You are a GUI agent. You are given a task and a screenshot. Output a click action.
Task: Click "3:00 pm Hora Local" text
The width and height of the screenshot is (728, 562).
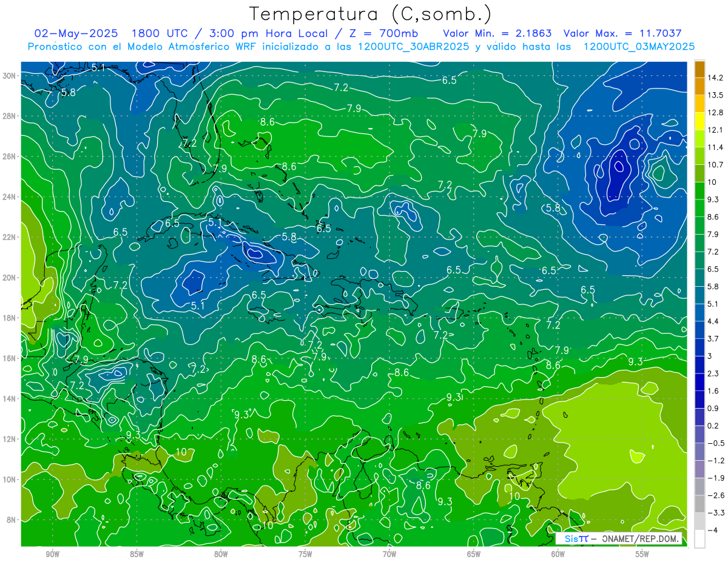pyautogui.click(x=268, y=33)
